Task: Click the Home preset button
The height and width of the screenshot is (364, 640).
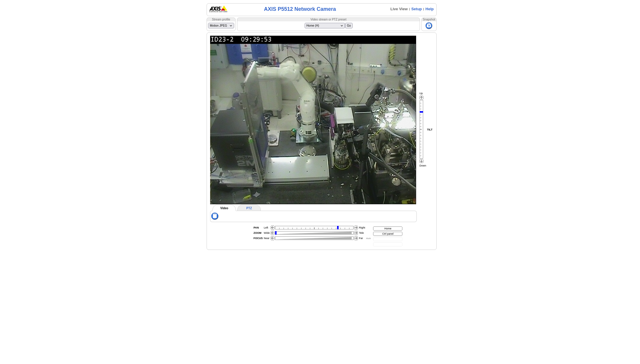Action: tap(387, 228)
